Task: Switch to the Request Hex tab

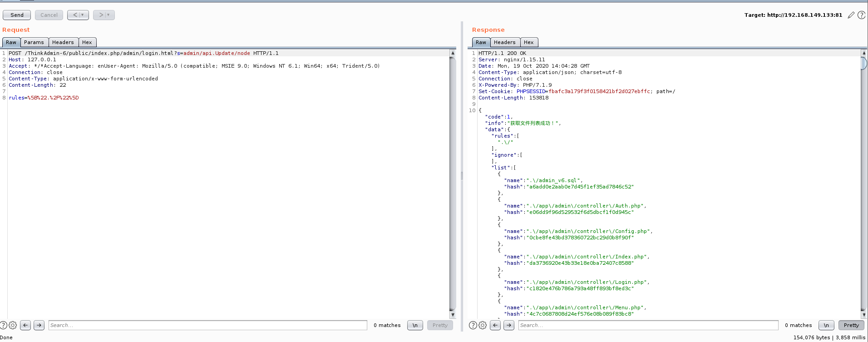Action: tap(87, 42)
